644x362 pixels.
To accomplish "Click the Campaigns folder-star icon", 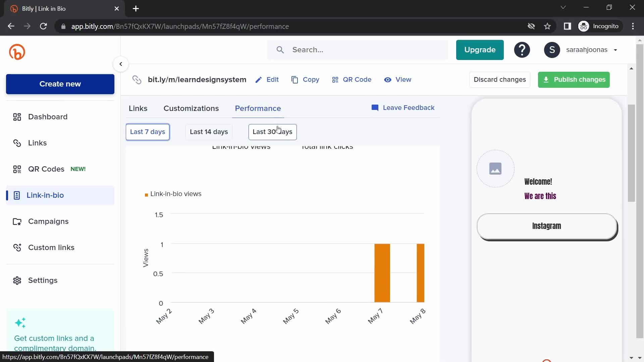I will [17, 221].
